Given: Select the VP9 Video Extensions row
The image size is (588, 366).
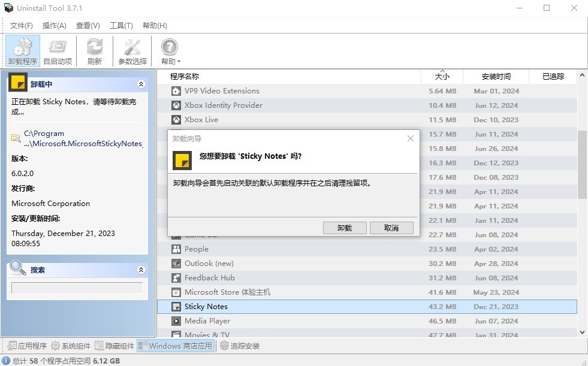Looking at the screenshot, I should [367, 91].
